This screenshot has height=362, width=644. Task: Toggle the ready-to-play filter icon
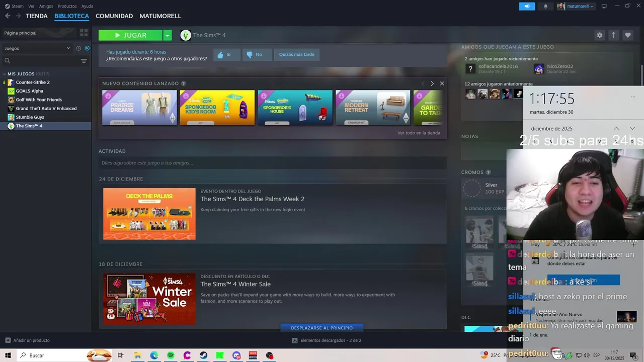[87, 48]
